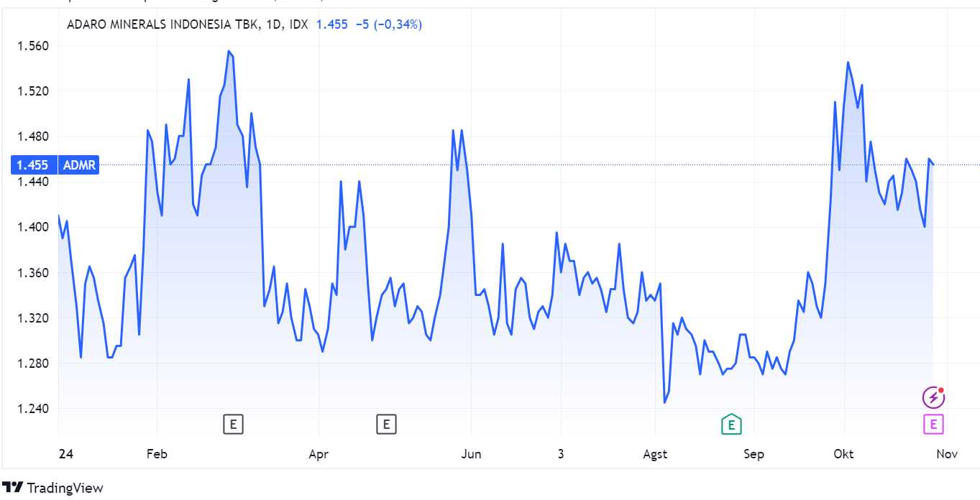Click the blue ADMR price label

tap(78, 165)
